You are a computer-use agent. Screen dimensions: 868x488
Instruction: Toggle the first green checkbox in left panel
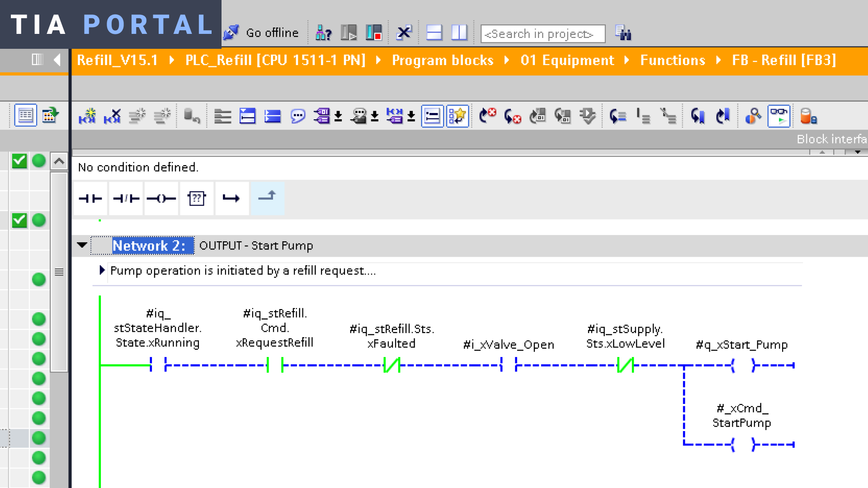coord(19,160)
